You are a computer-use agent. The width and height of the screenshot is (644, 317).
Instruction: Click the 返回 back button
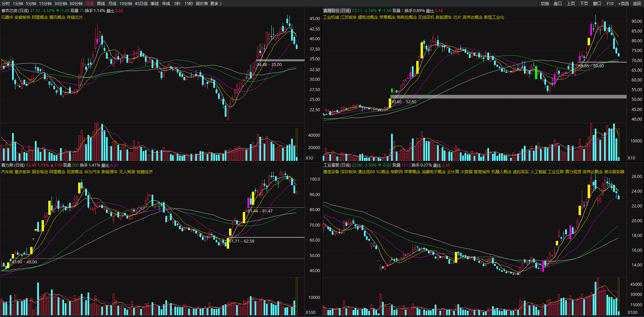(x=637, y=3)
